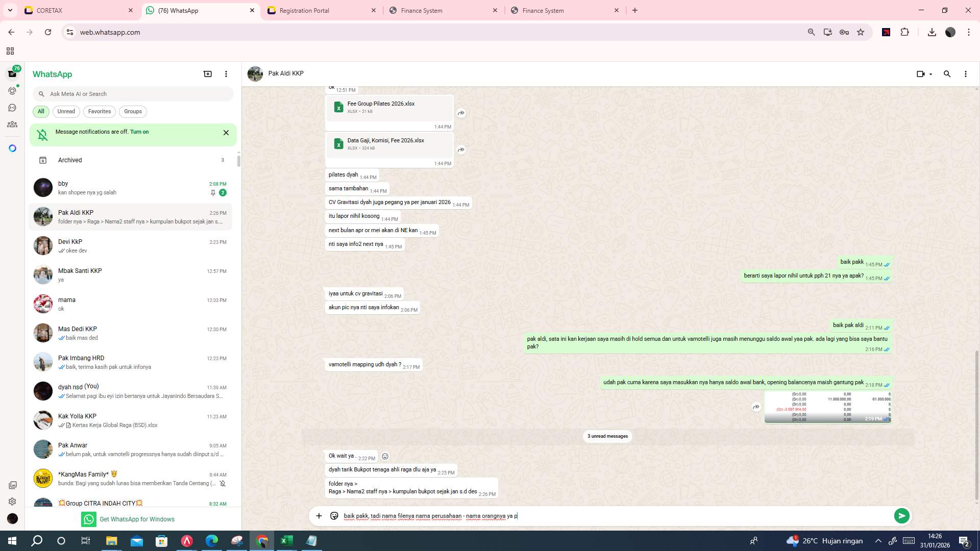980x551 pixels.
Task: Filter chats to show Groups only
Action: click(x=133, y=111)
